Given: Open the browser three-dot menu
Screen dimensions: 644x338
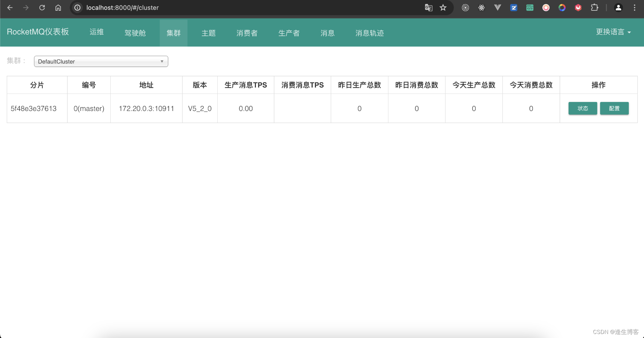Looking at the screenshot, I should pyautogui.click(x=634, y=7).
